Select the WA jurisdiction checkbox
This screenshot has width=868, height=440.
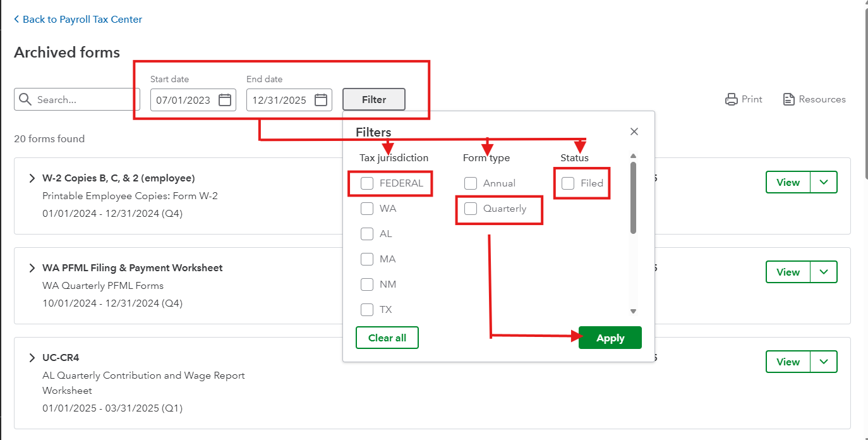(367, 209)
